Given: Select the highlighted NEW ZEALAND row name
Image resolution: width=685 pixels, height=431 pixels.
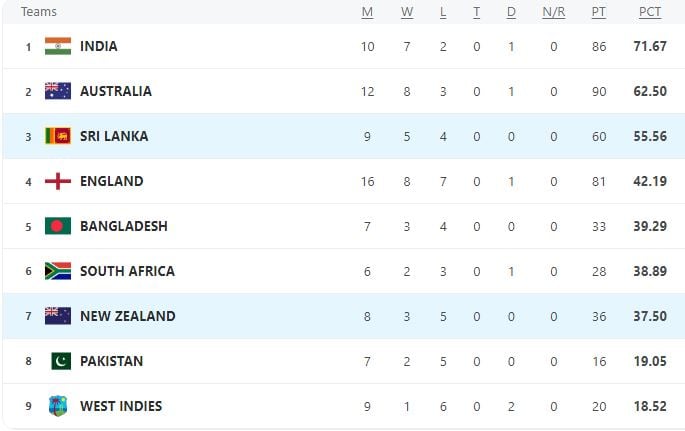Looking at the screenshot, I should click(x=128, y=316).
